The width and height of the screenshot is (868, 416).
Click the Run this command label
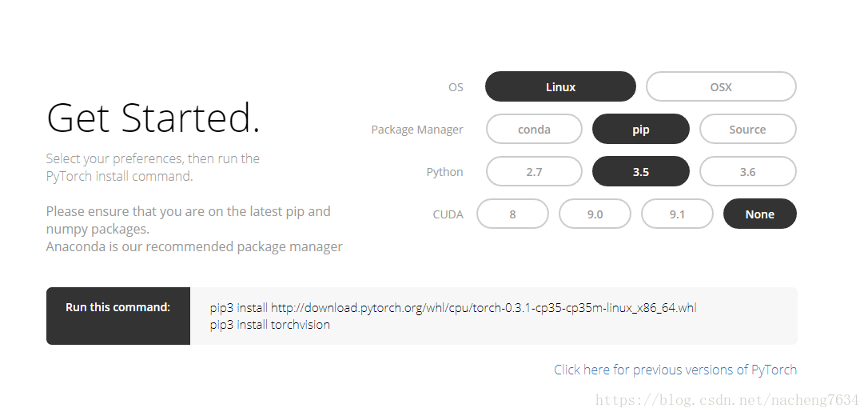click(118, 307)
